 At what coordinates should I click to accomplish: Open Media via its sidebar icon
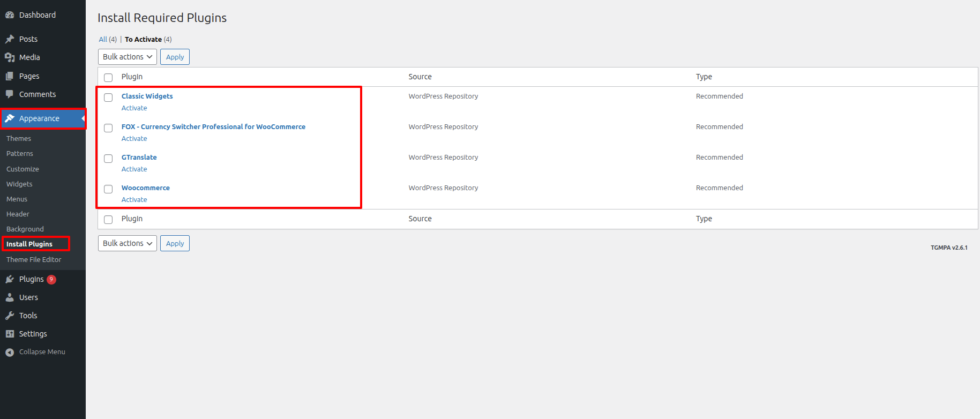[x=10, y=57]
